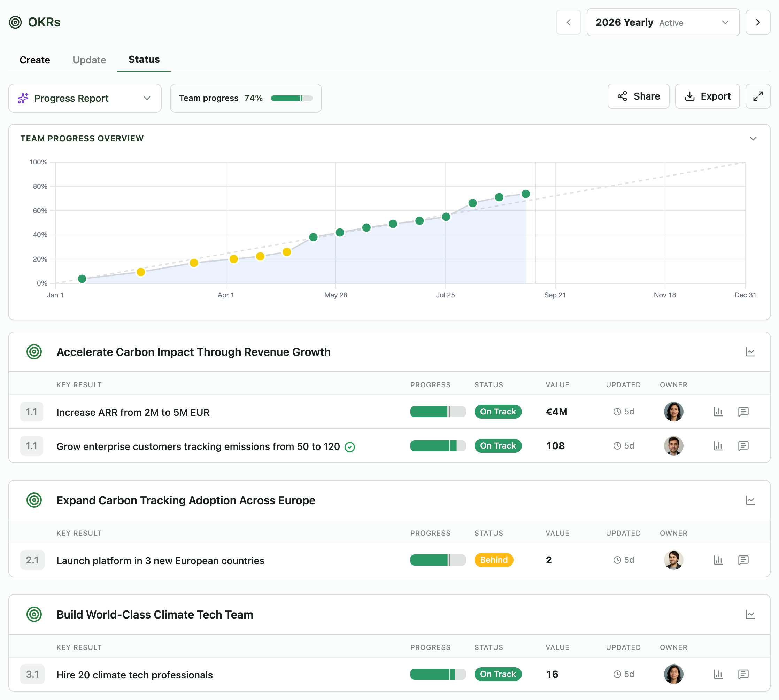Viewport: 779px width, 700px height.
Task: Click the last green data point on chart
Action: 525,194
